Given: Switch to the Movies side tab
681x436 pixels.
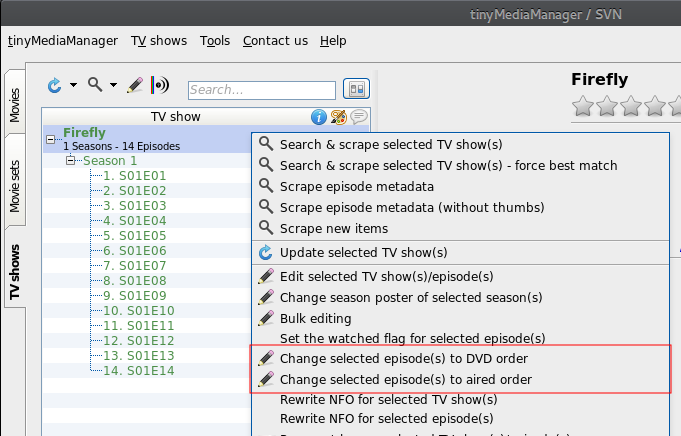Looking at the screenshot, I should [15, 105].
